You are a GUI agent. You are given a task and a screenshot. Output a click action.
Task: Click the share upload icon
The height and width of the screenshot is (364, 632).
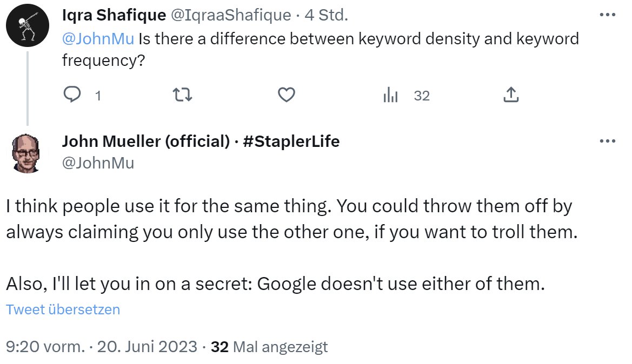(x=510, y=95)
